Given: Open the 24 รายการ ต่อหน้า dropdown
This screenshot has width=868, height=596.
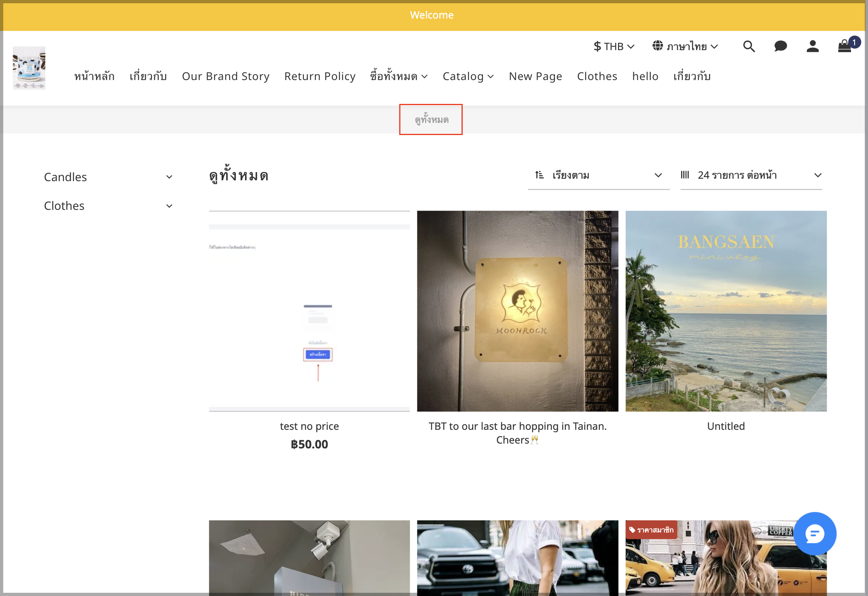Looking at the screenshot, I should 751,175.
